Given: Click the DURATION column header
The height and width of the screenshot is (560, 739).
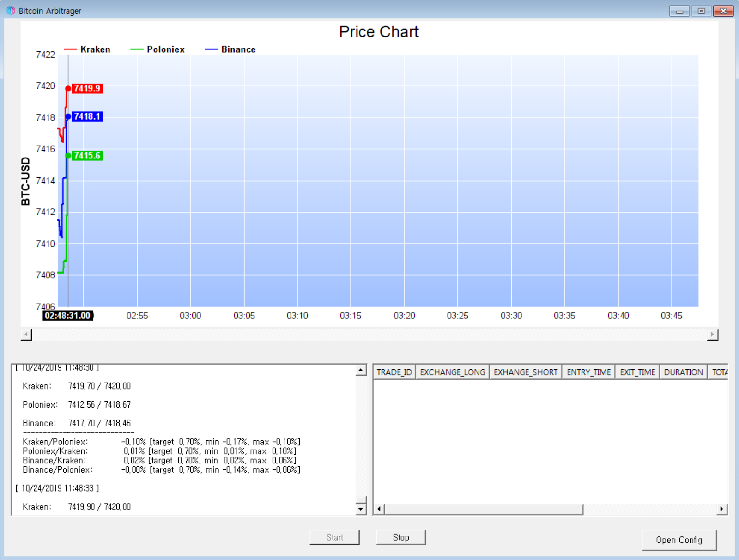Looking at the screenshot, I should point(683,372).
